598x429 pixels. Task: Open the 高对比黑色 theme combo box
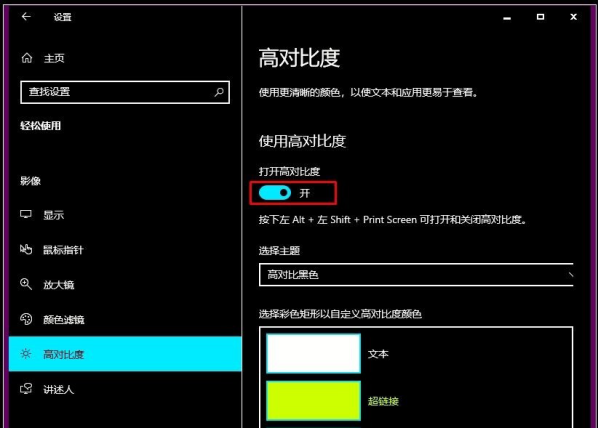pos(416,275)
